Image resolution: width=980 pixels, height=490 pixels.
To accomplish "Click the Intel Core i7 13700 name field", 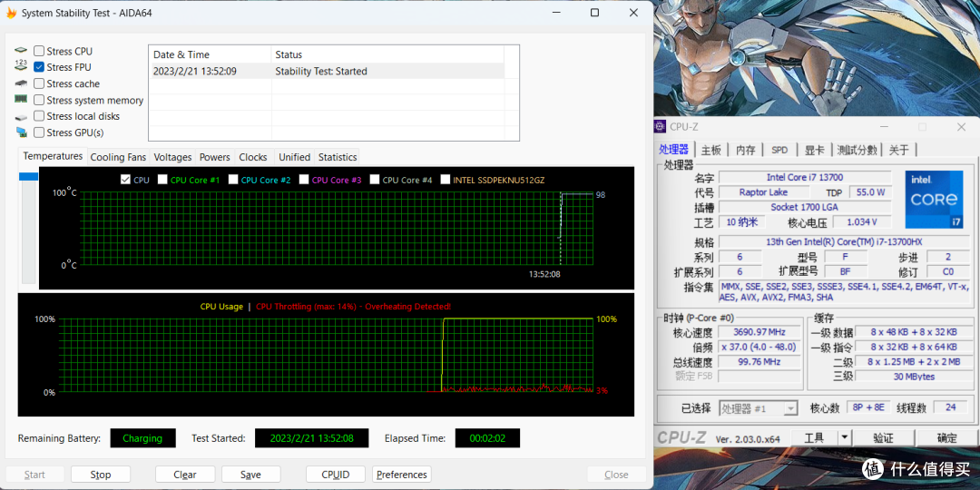I will pos(804,177).
